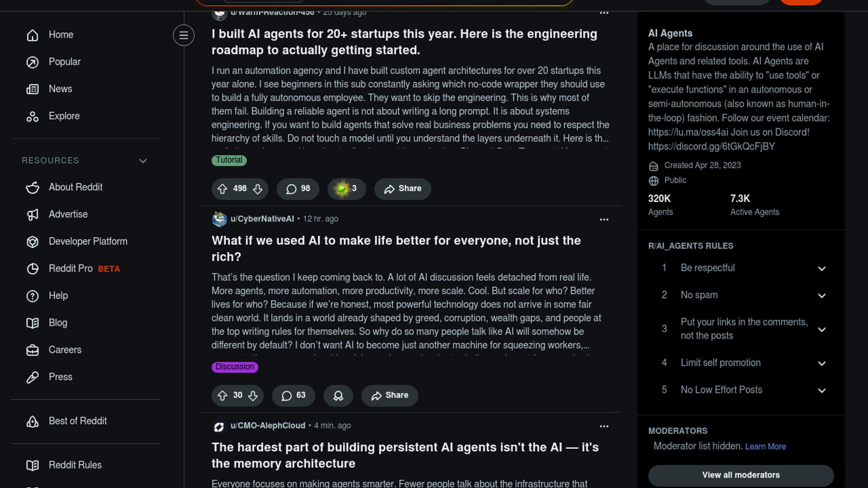
Task: Select the purple Discussion flair tag
Action: click(x=235, y=367)
